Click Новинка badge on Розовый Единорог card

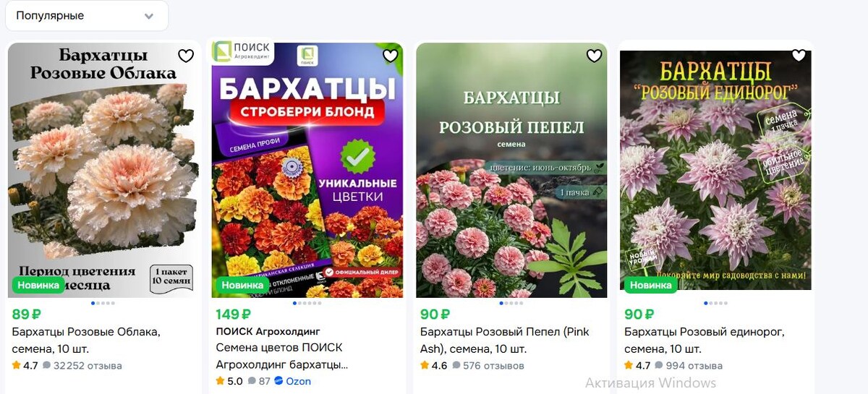tap(650, 285)
